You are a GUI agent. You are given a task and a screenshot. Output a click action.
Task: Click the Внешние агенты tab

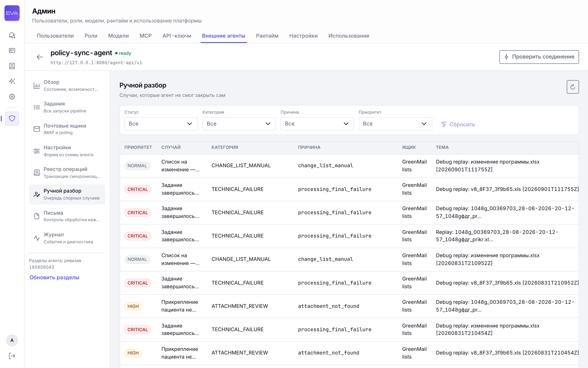coord(224,36)
